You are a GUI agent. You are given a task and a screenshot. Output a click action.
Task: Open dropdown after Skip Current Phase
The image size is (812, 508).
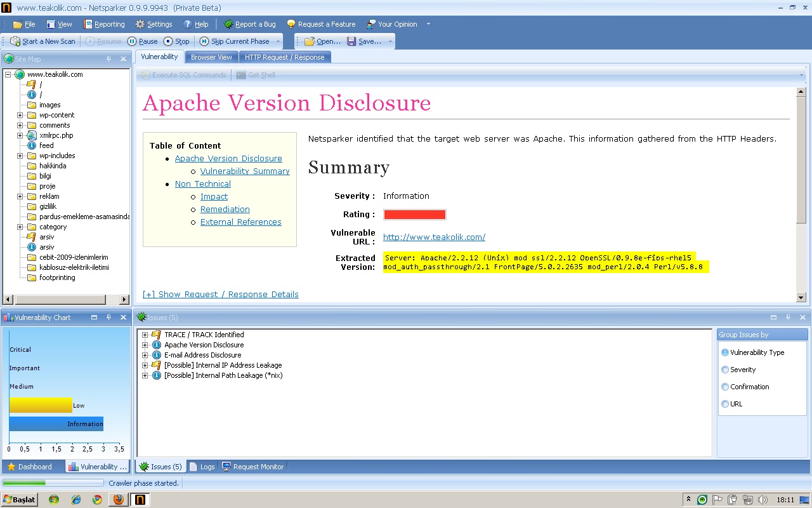click(278, 41)
